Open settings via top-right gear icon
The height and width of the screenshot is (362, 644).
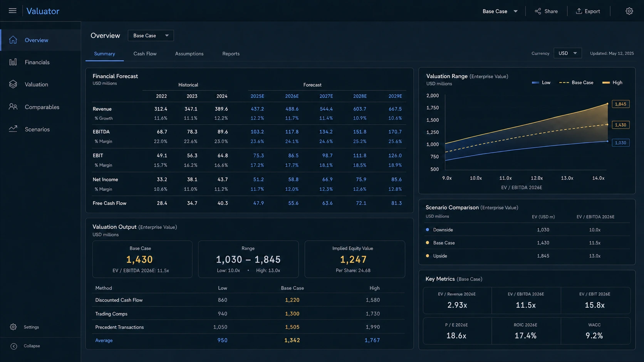point(629,11)
